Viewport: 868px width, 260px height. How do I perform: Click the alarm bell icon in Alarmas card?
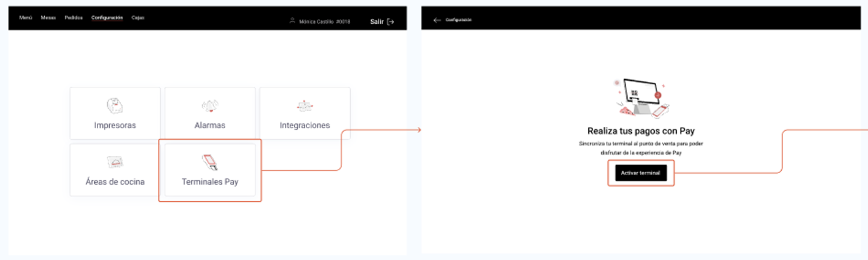(210, 107)
